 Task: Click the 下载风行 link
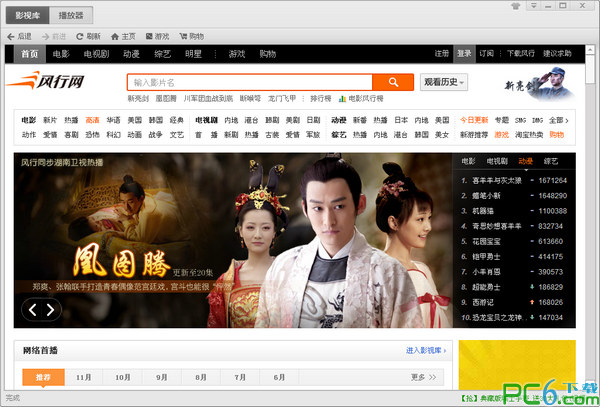(521, 54)
